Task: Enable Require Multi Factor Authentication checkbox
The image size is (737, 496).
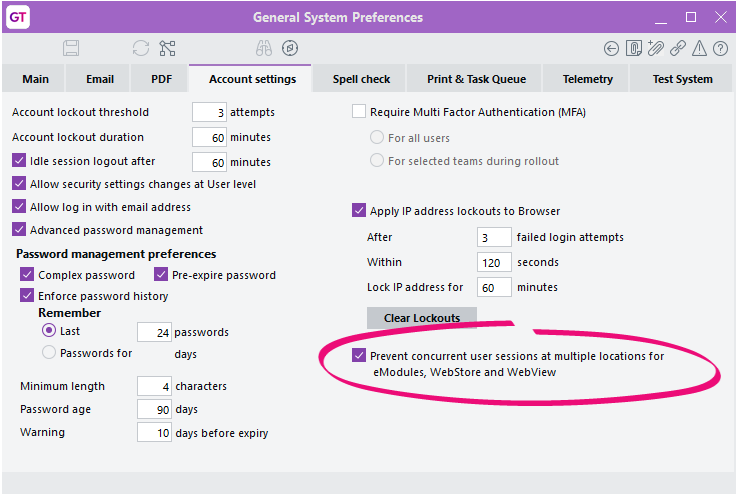Action: tap(359, 112)
